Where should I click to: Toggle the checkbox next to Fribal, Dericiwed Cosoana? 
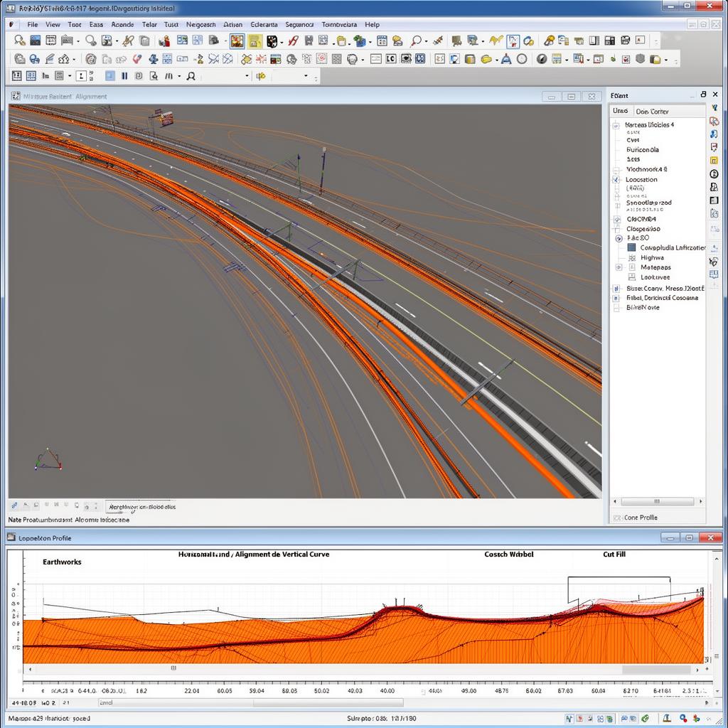(616, 298)
